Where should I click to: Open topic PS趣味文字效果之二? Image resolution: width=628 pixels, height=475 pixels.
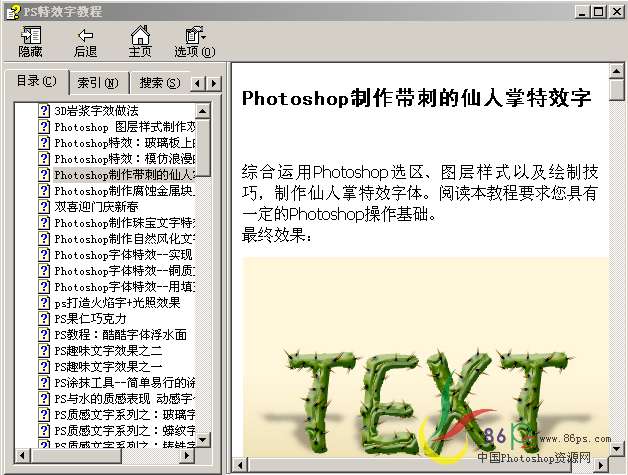coord(108,351)
